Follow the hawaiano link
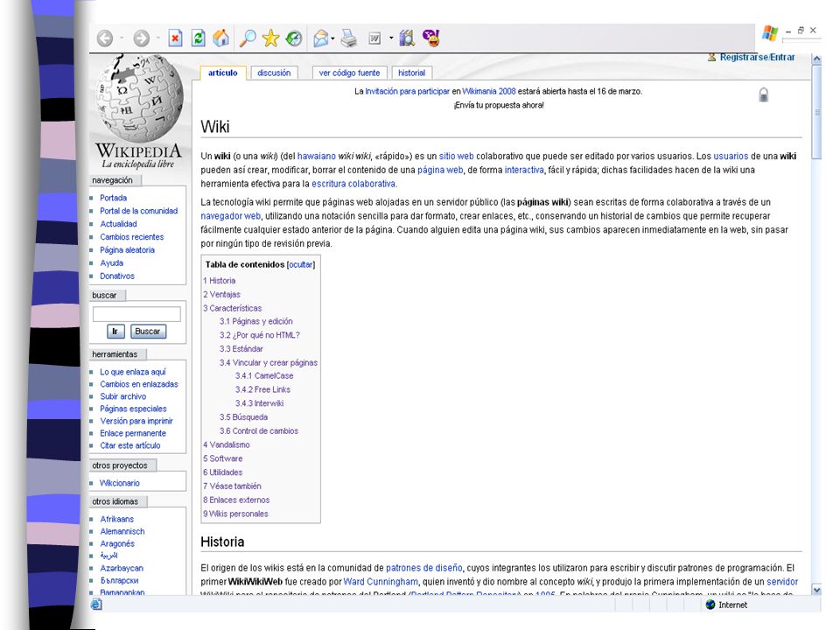This screenshot has height=630, width=840. click(317, 157)
